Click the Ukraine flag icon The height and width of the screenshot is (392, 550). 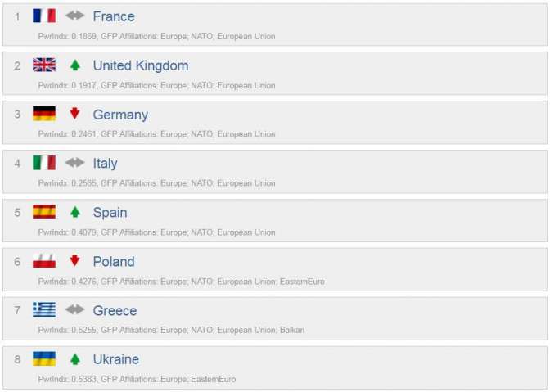44,358
